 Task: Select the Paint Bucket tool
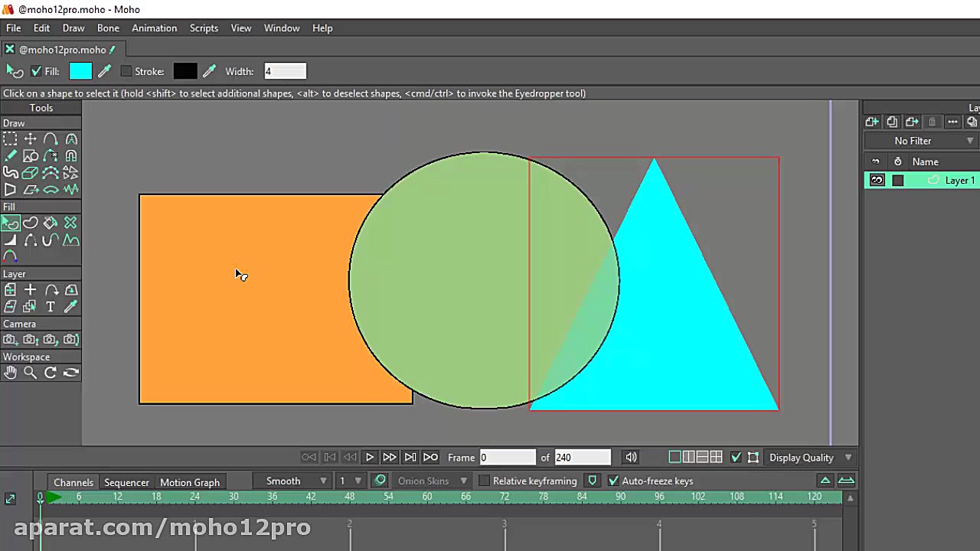pyautogui.click(x=51, y=223)
